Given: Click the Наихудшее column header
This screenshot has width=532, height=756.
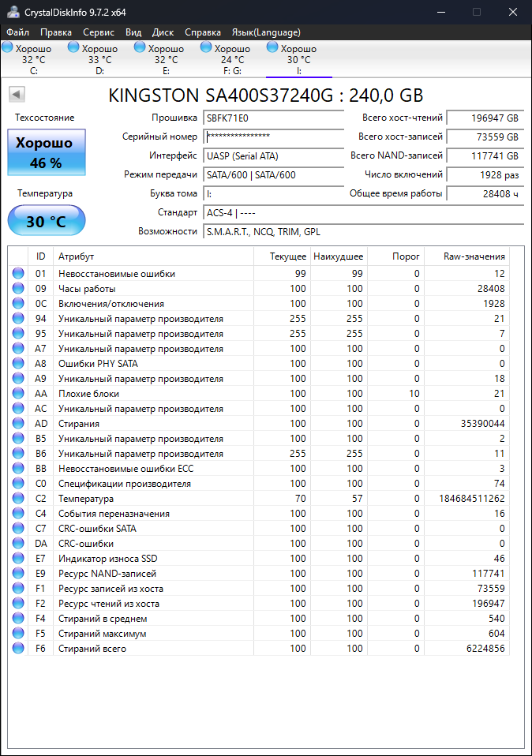Looking at the screenshot, I should (339, 256).
